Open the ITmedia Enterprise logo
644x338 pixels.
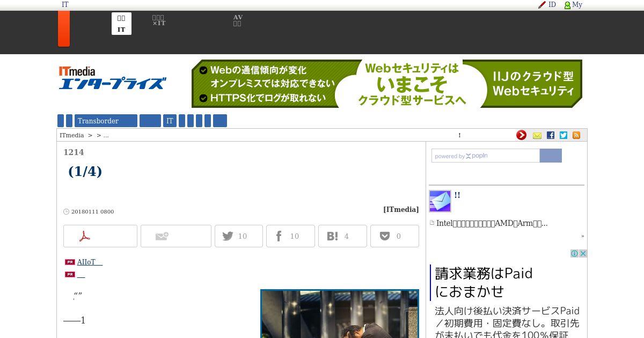(112, 78)
